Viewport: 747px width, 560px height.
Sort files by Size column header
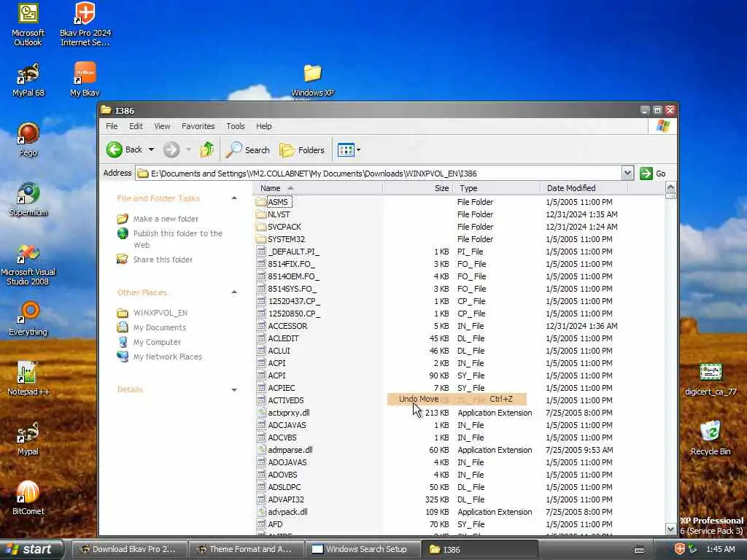click(417, 188)
